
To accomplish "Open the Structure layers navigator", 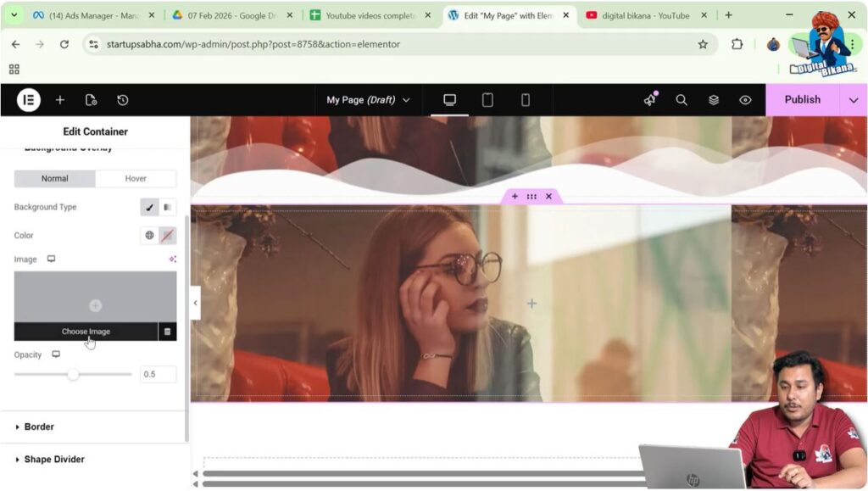I will (713, 99).
